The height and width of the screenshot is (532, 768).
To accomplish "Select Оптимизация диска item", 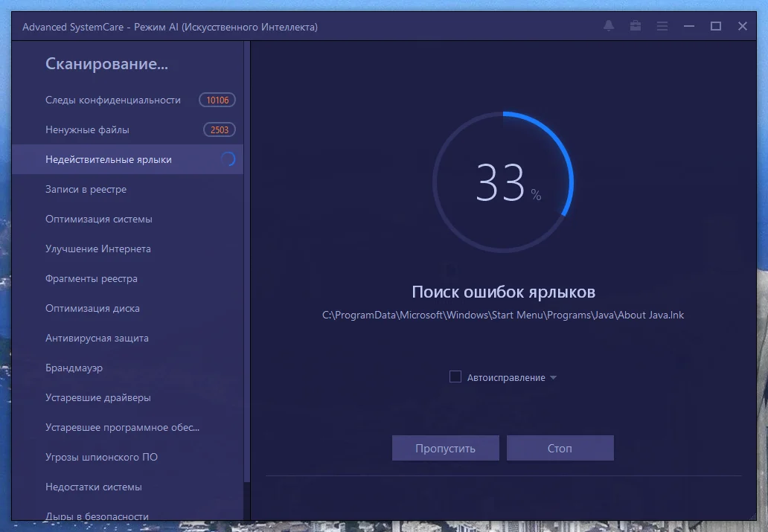I will point(127,308).
